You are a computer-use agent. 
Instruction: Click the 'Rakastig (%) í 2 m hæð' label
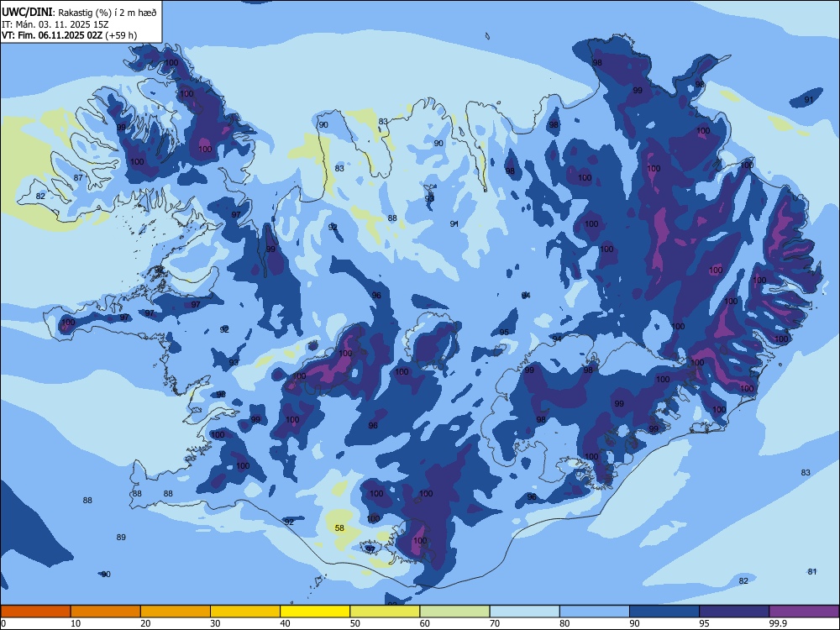108,13
